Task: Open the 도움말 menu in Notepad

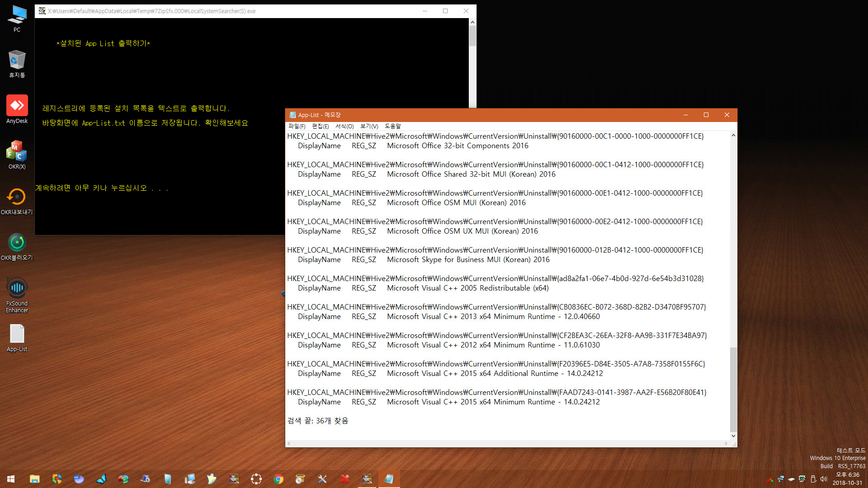Action: 393,127
